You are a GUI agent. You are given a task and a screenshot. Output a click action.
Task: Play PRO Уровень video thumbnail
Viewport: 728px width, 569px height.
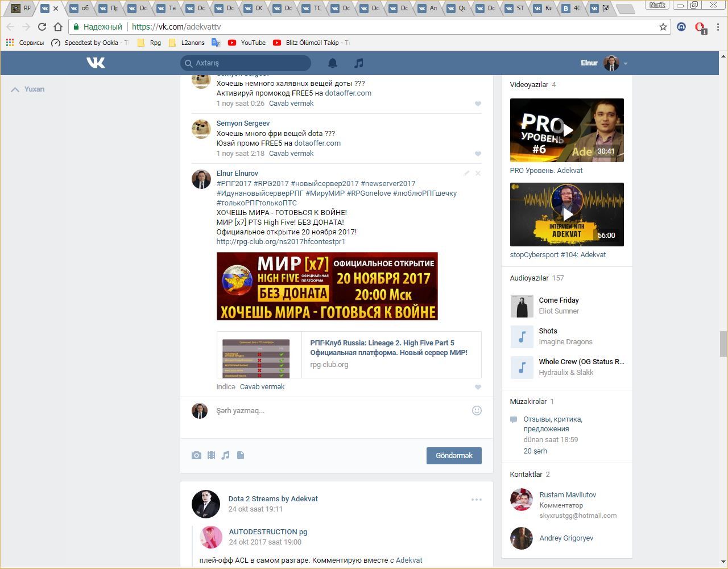coord(567,130)
